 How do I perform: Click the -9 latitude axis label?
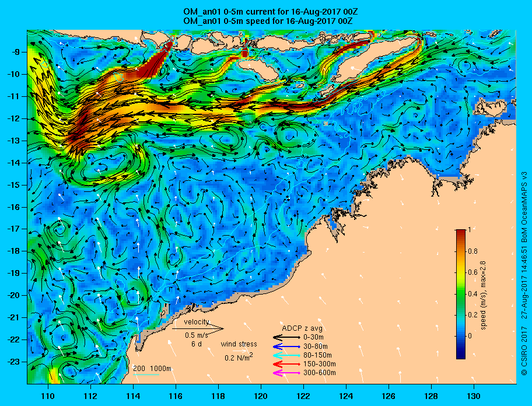click(x=15, y=52)
